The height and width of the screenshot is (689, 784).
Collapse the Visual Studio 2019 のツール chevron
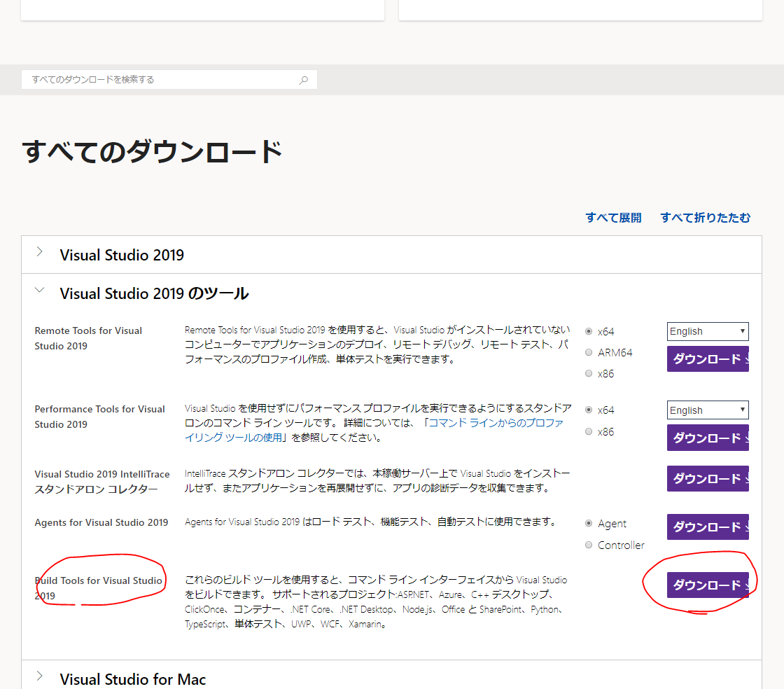point(39,290)
